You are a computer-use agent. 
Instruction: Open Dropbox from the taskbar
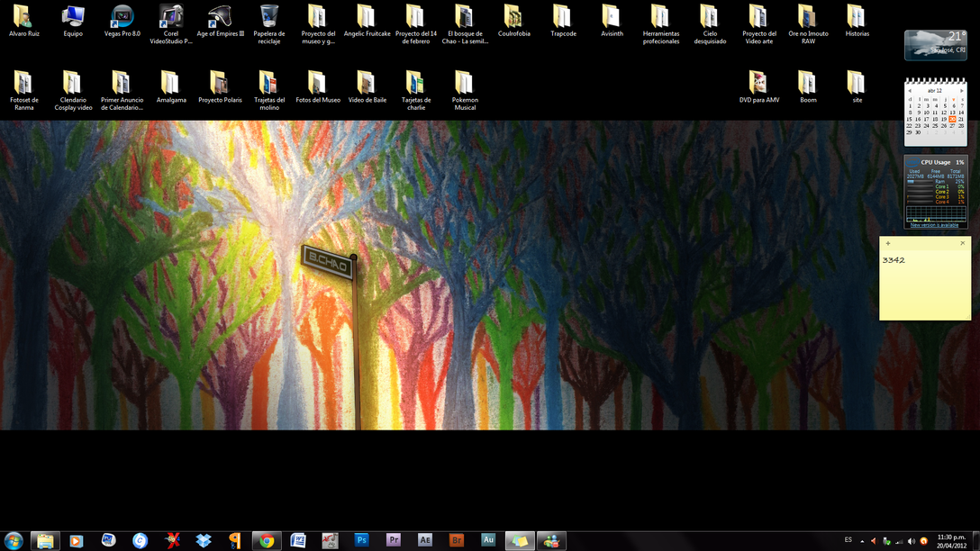[204, 540]
